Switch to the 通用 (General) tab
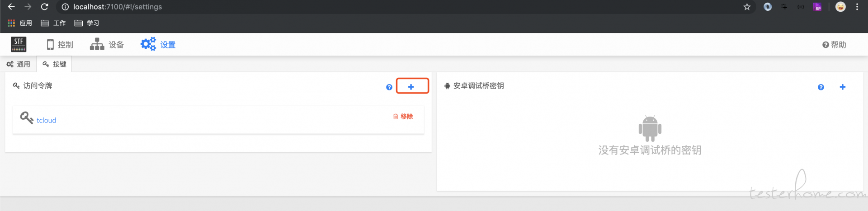 click(18, 64)
